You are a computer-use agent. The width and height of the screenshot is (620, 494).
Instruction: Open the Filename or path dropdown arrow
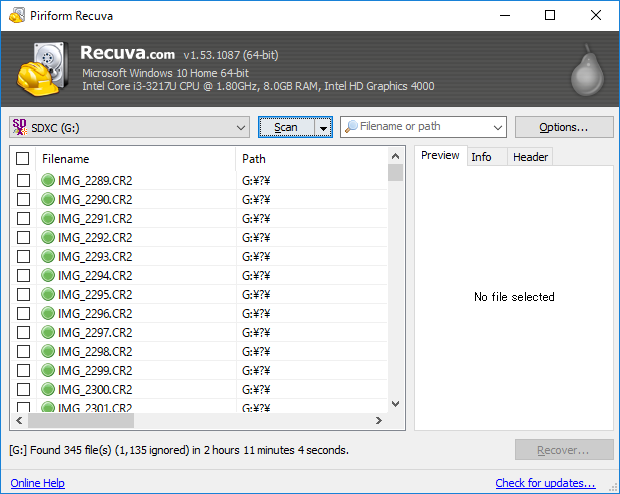497,127
